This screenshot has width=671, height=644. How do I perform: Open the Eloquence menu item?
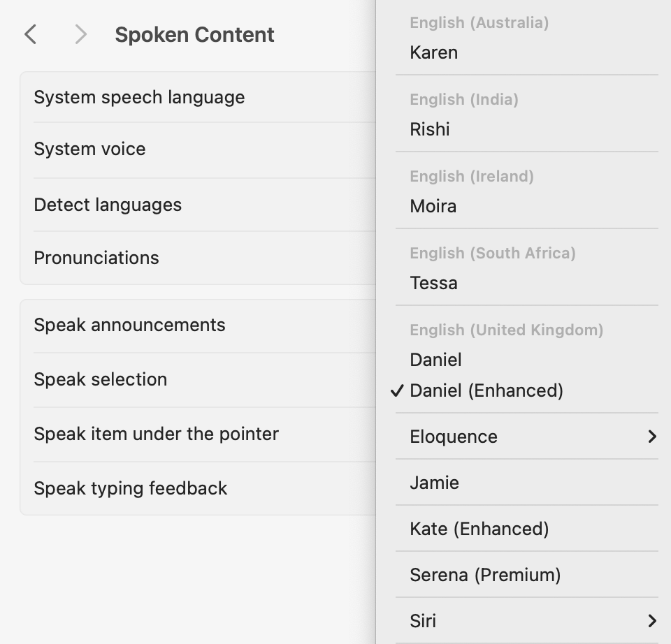[454, 437]
